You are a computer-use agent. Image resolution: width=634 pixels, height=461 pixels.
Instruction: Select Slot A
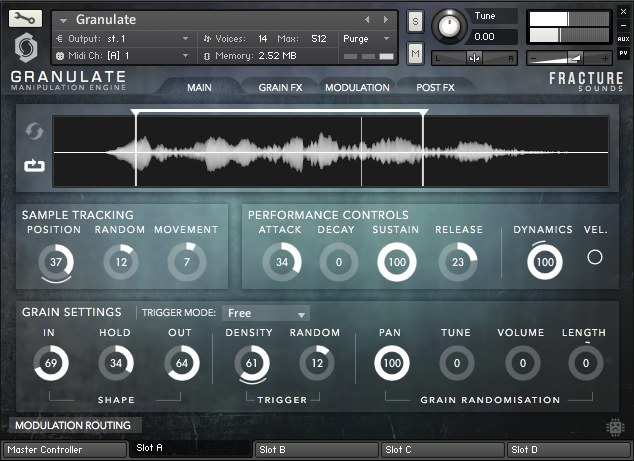coord(191,448)
